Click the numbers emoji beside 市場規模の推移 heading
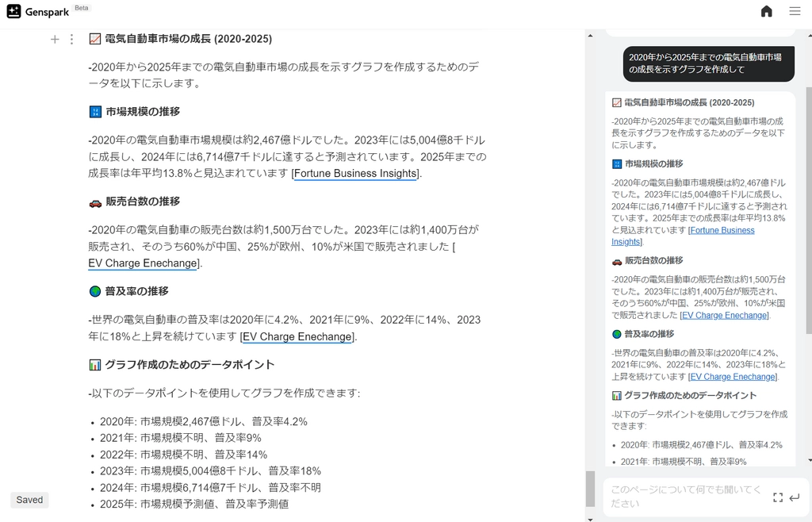This screenshot has width=812, height=522. 95,112
